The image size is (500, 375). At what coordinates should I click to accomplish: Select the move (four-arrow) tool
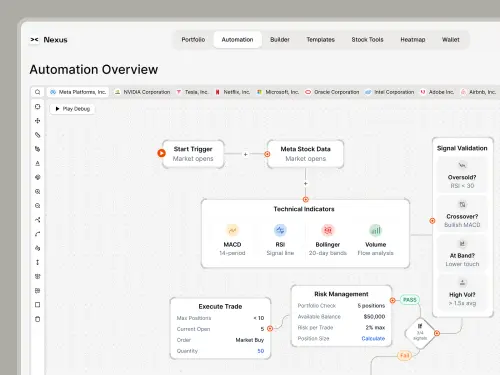pos(37,121)
